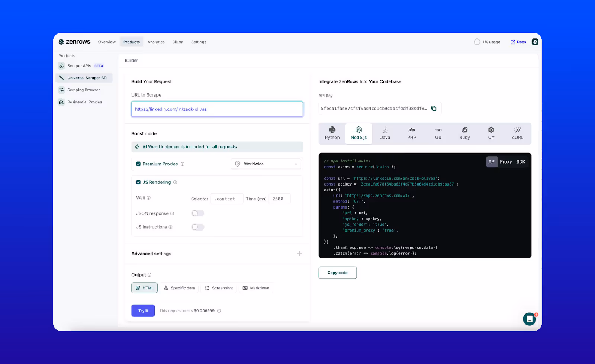Click the Copy code button
Screen dimensions: 595x364
click(338, 273)
